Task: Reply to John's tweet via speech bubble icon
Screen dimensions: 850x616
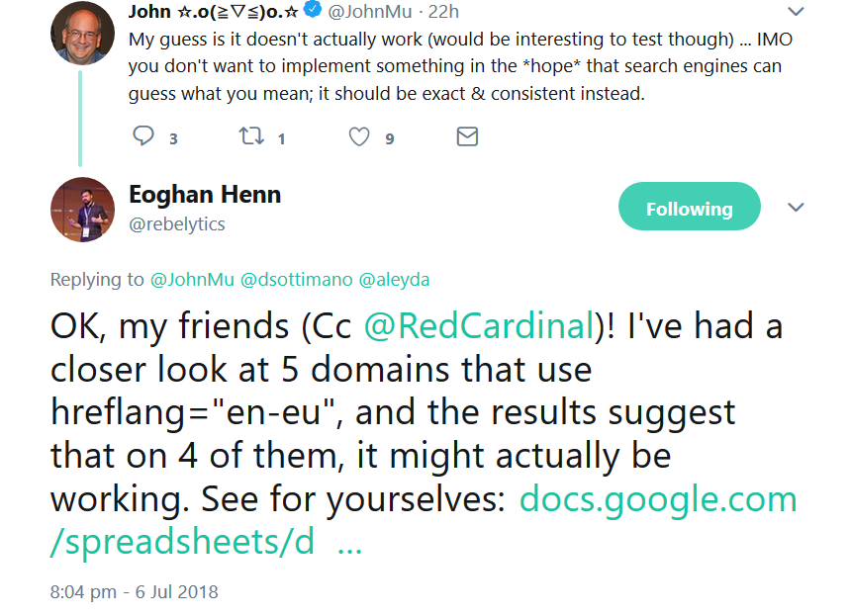Action: click(x=142, y=136)
